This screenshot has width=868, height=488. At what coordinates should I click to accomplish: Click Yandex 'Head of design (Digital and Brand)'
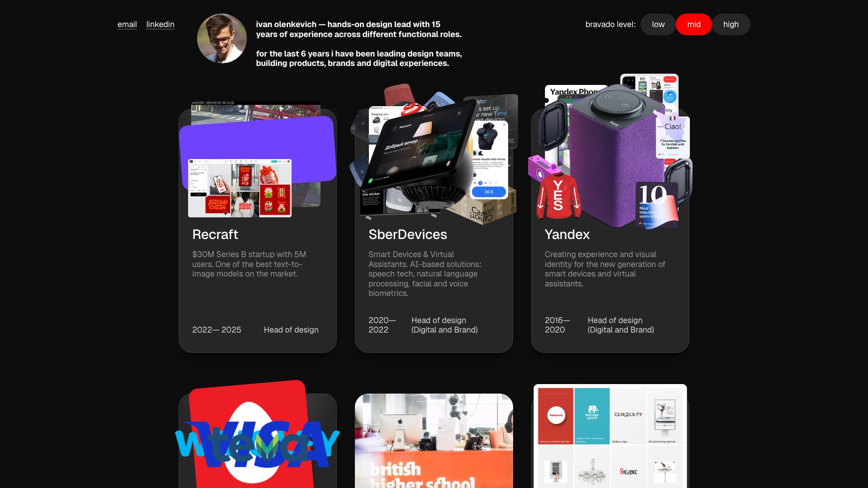pyautogui.click(x=621, y=325)
